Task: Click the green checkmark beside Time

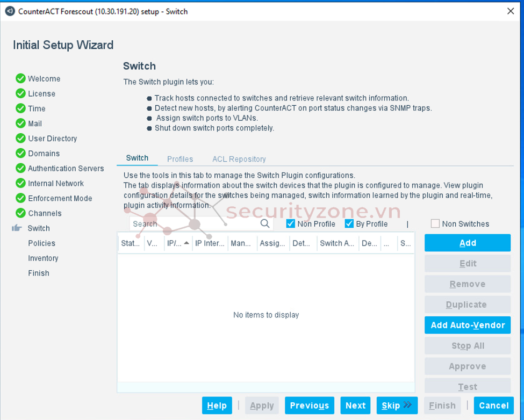Action: click(x=20, y=108)
